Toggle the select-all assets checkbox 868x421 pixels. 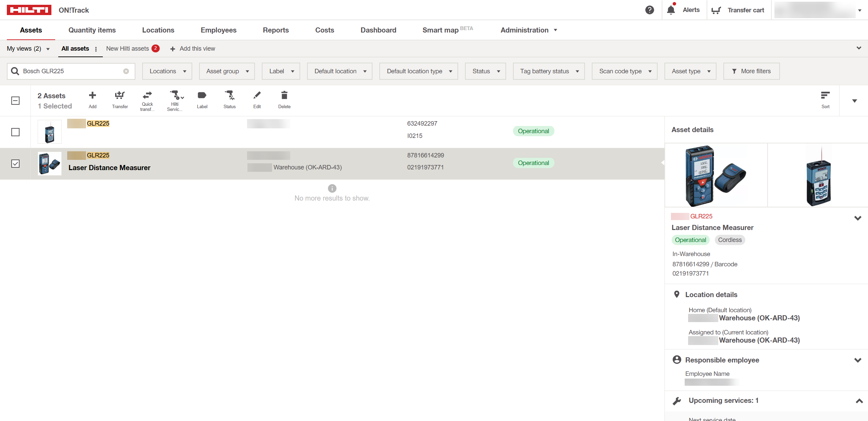[x=15, y=101]
